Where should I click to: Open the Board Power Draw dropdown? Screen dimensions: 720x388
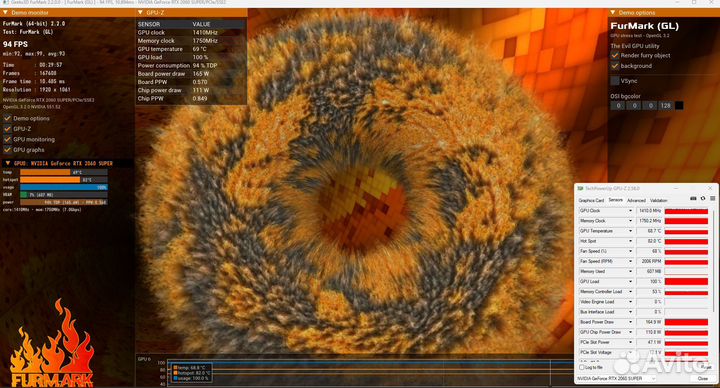point(630,322)
